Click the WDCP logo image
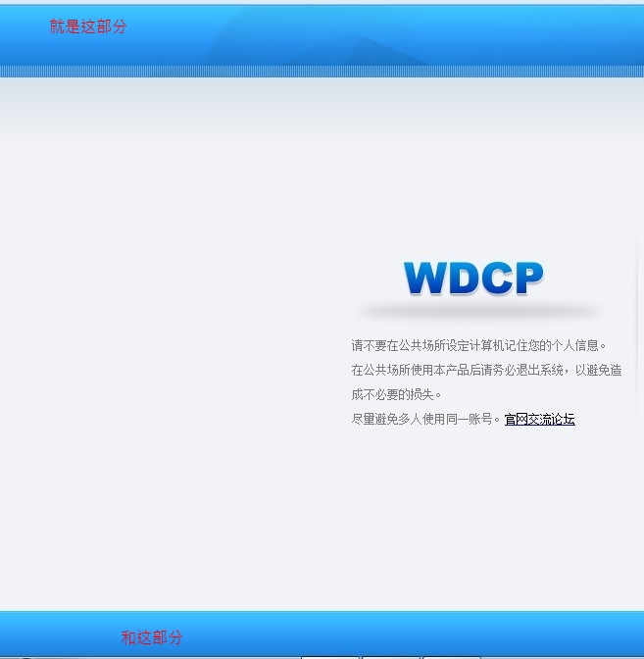644x659 pixels. tap(473, 279)
